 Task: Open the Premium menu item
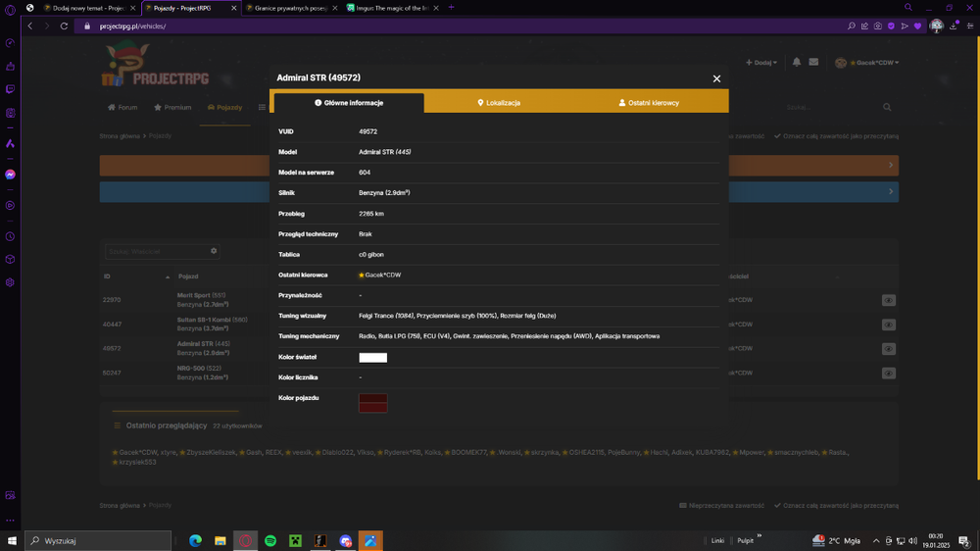click(172, 108)
